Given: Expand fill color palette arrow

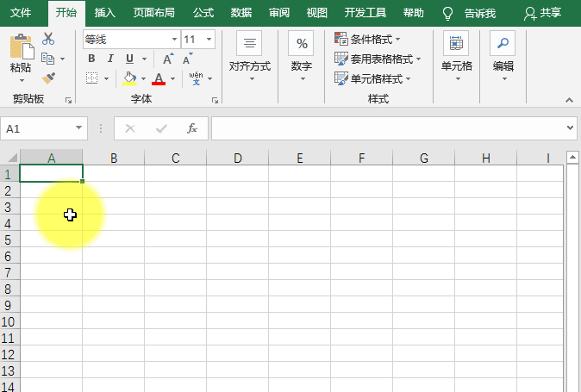Looking at the screenshot, I should coord(143,78).
